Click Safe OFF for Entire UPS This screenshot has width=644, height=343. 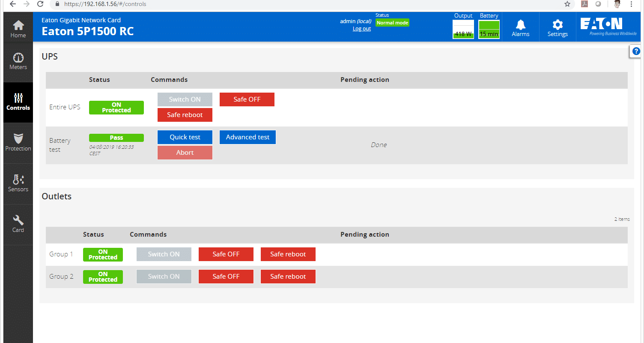point(247,99)
